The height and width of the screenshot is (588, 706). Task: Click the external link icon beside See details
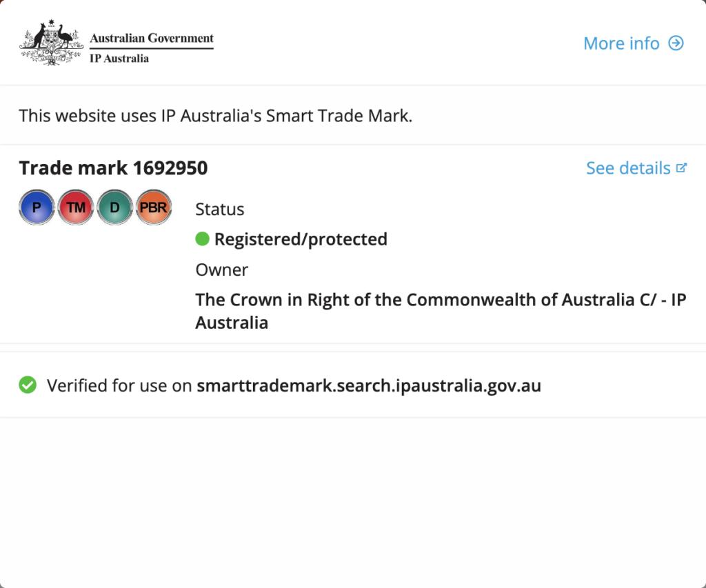coord(681,168)
